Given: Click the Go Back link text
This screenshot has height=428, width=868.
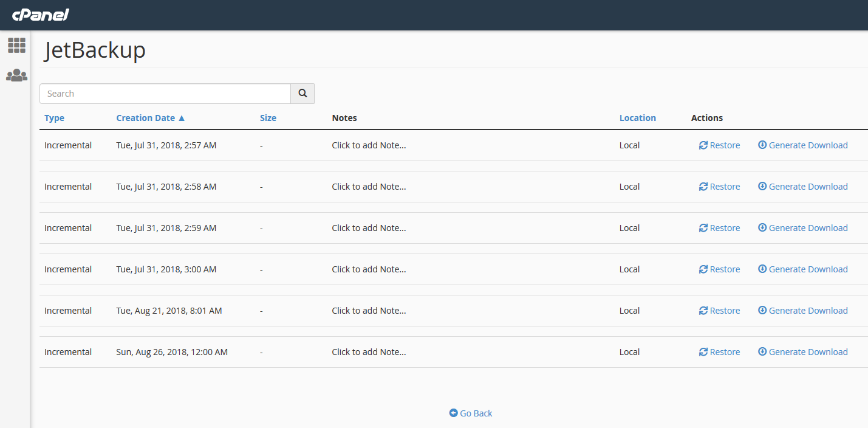Looking at the screenshot, I should click(476, 413).
